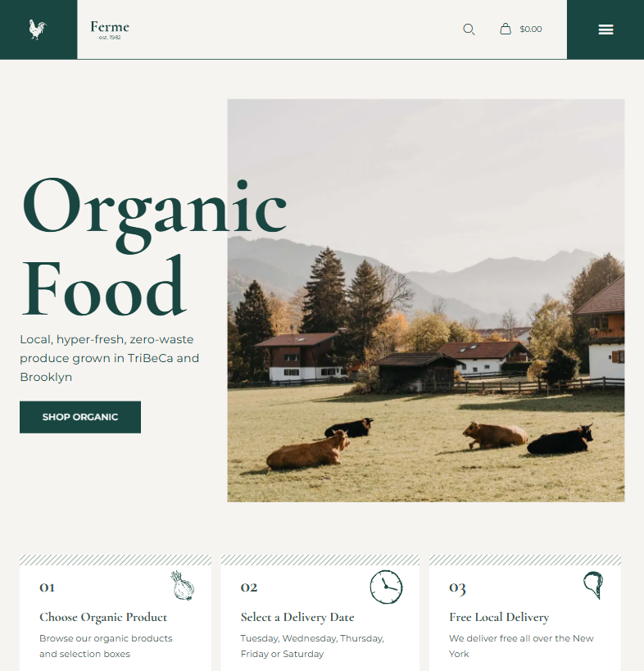Open the shopping bag cart icon
This screenshot has height=671, width=644.
coord(506,29)
